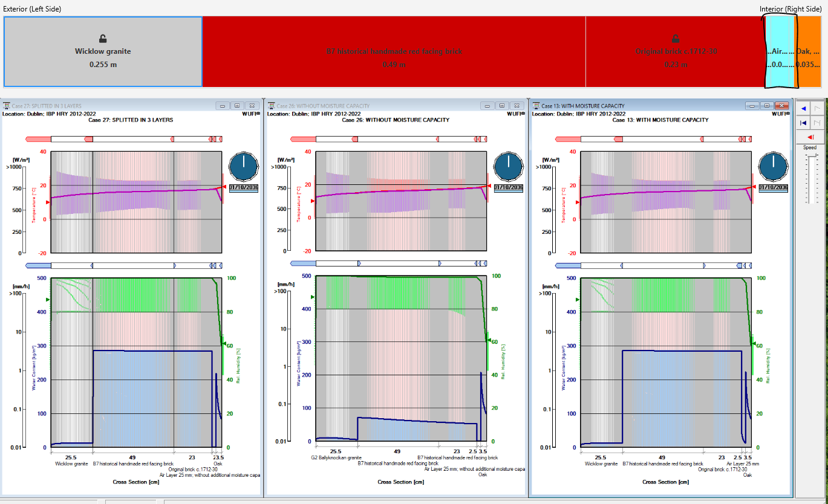The width and height of the screenshot is (828, 504).
Task: Click the blue moisture flux bar in Case 26
Action: tap(389, 263)
